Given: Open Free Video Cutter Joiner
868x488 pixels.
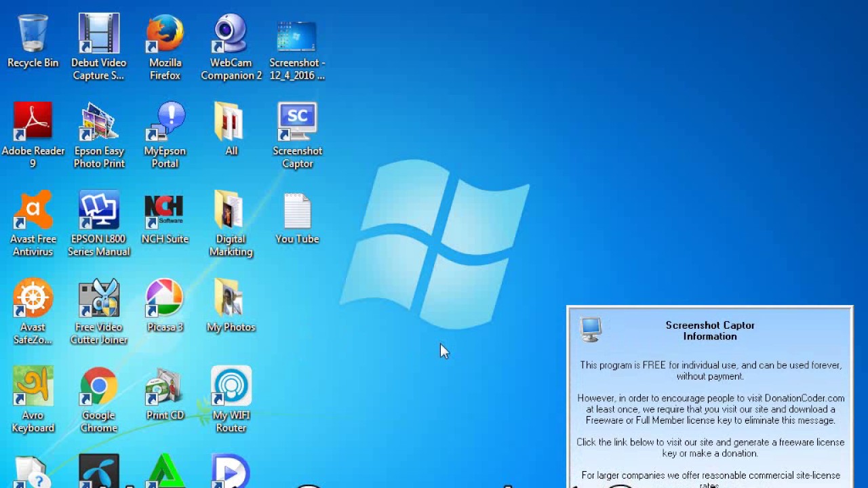Looking at the screenshot, I should coord(98,312).
